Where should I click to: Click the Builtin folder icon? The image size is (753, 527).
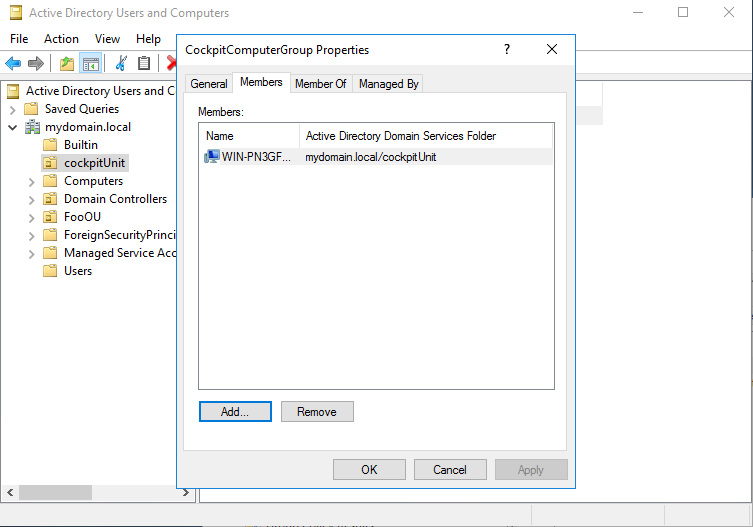coord(50,145)
